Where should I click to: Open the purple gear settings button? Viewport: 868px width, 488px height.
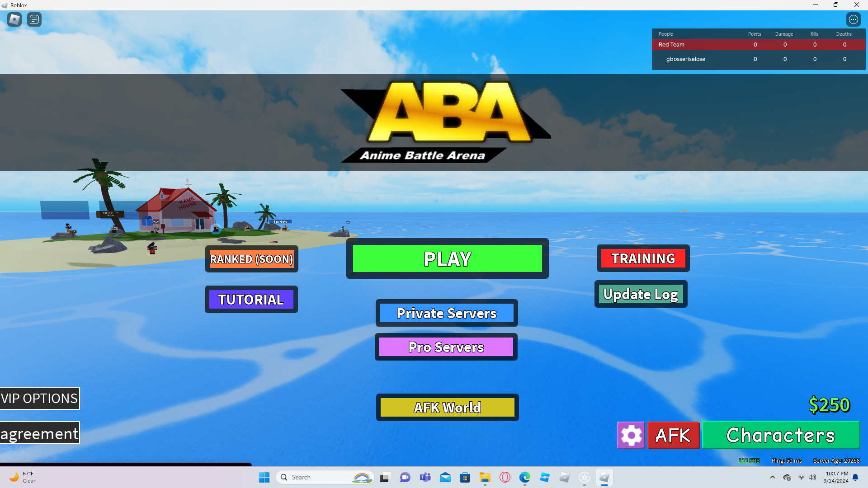click(631, 435)
